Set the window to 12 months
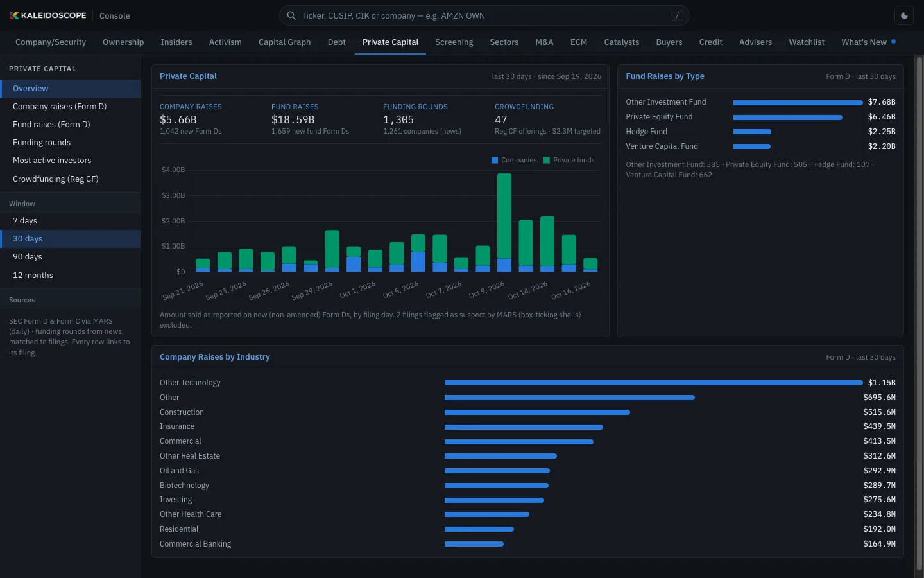Screen dimensions: 924x578 pyautogui.click(x=71, y=276)
